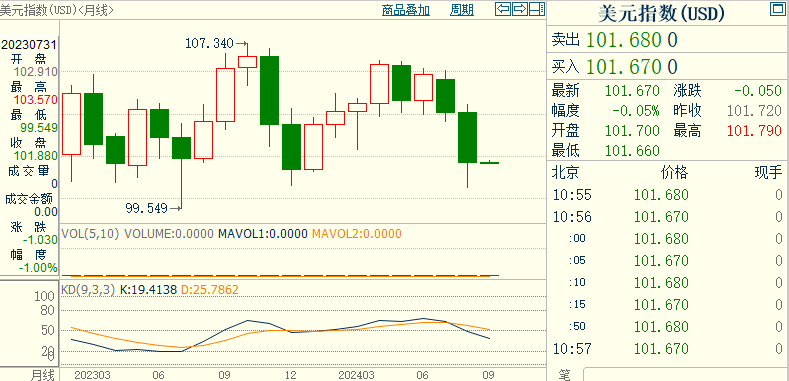Click the MAVOL2 orange legend label
The height and width of the screenshot is (381, 789).
(x=356, y=234)
